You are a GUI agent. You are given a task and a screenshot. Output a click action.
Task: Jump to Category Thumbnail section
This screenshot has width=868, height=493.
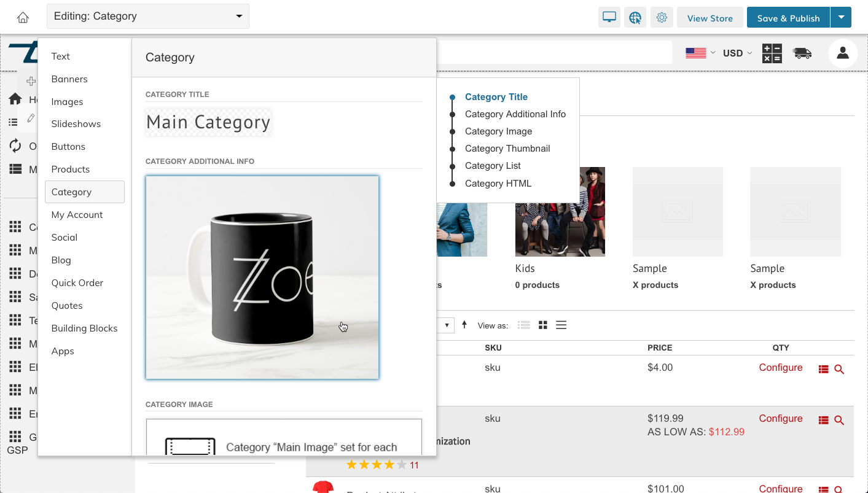(507, 148)
